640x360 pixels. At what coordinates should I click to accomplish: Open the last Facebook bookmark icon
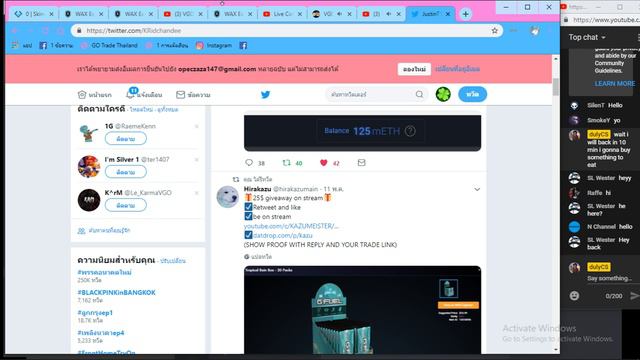[x=243, y=45]
